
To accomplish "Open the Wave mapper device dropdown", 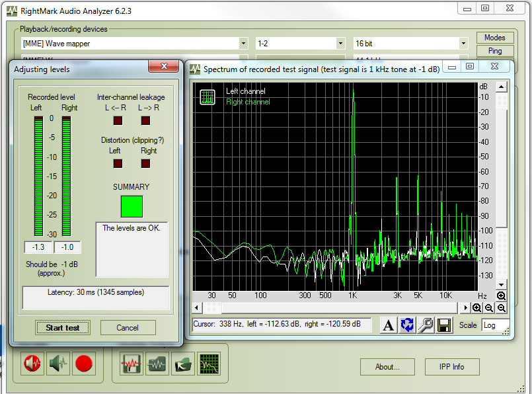I will click(243, 44).
